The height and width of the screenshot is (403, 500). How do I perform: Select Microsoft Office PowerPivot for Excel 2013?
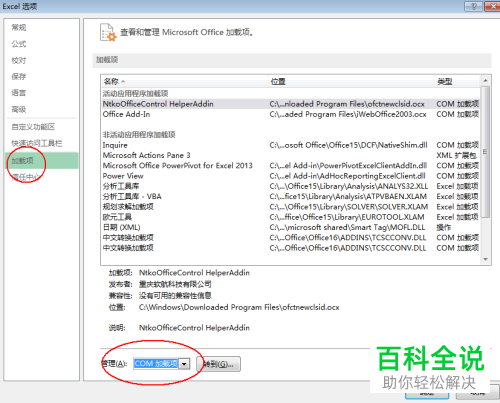[291, 166]
